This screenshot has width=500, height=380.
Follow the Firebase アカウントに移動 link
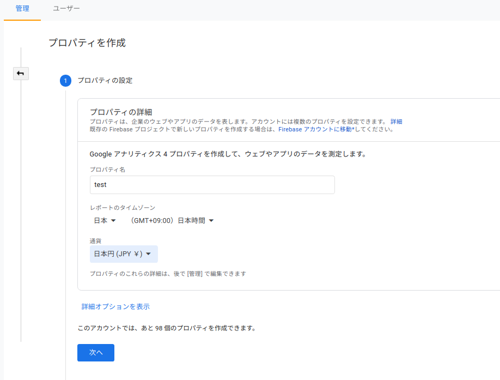pos(316,129)
